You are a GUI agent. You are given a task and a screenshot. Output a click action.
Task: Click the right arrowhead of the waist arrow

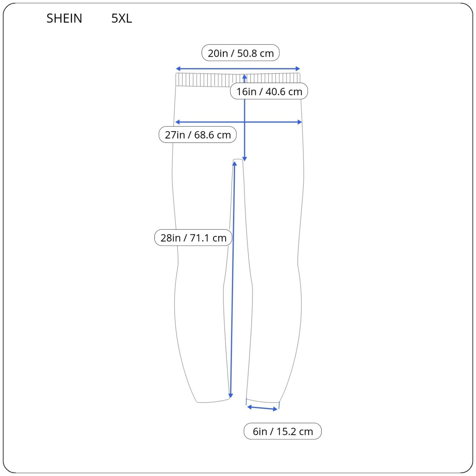pyautogui.click(x=298, y=69)
